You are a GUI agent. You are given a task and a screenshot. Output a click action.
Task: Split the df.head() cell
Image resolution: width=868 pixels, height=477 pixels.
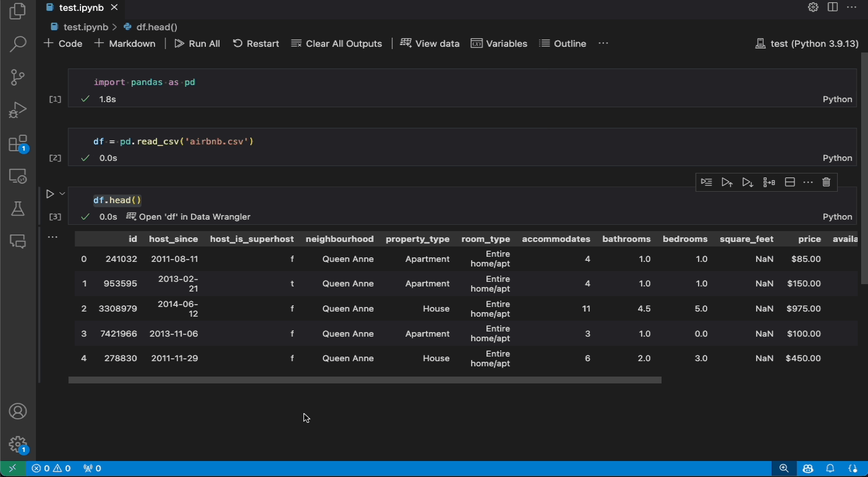[x=790, y=182]
